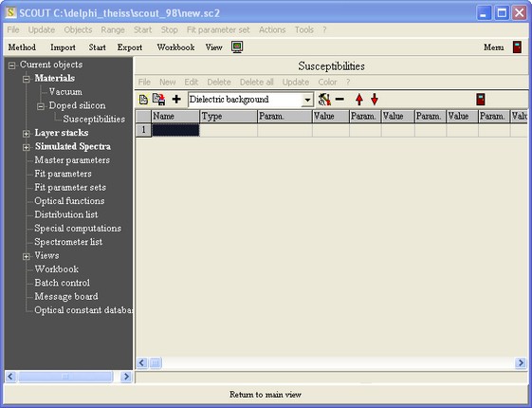Click the Export toolbar button

130,47
